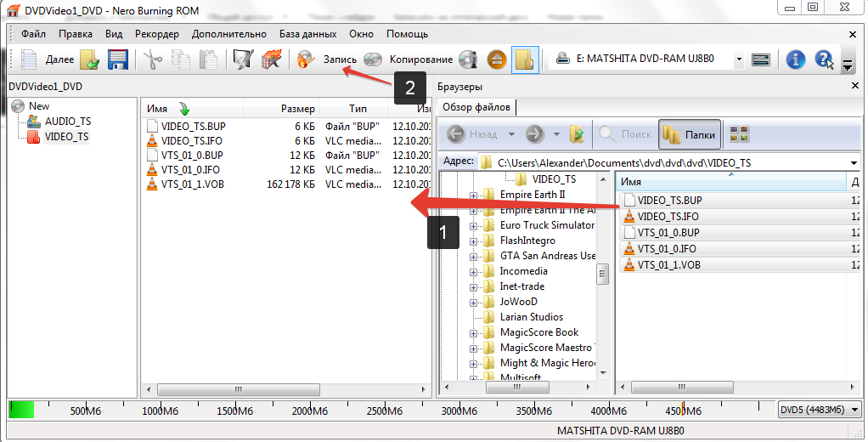Click the disc capacity green progress bar

pos(21,411)
